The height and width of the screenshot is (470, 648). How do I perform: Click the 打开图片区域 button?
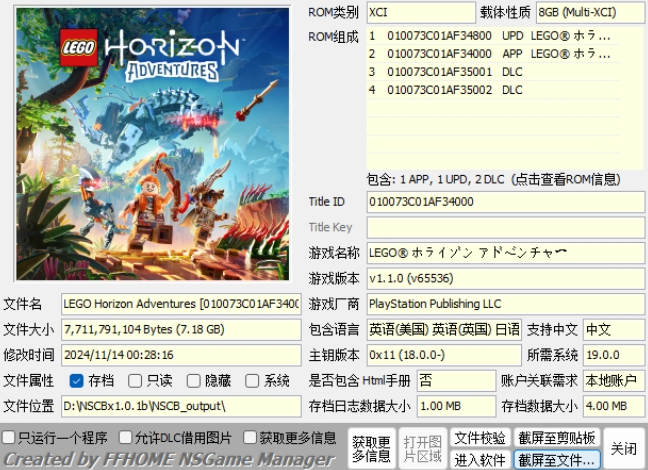click(422, 449)
